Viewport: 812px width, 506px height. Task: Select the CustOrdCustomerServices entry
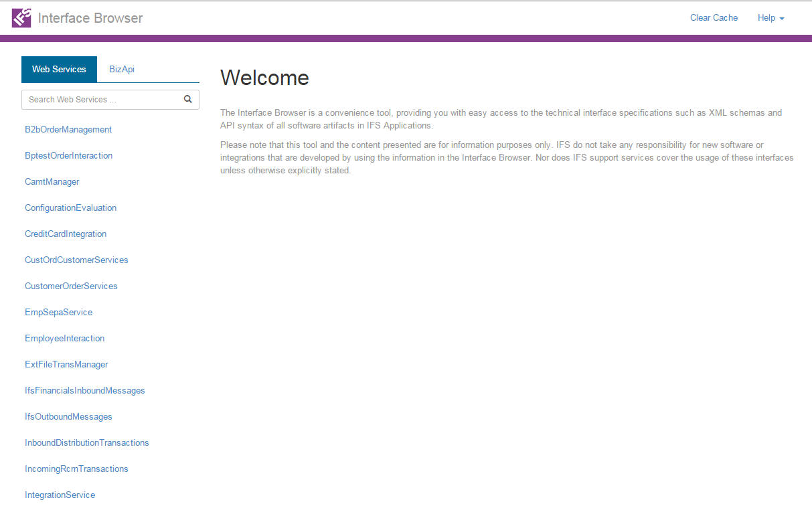click(x=76, y=260)
